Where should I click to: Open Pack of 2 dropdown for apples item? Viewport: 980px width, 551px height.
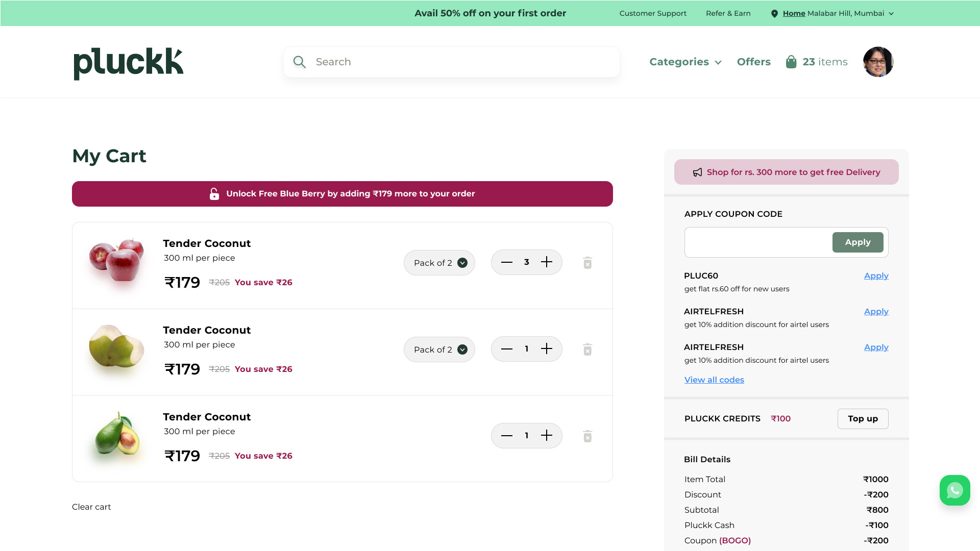439,263
